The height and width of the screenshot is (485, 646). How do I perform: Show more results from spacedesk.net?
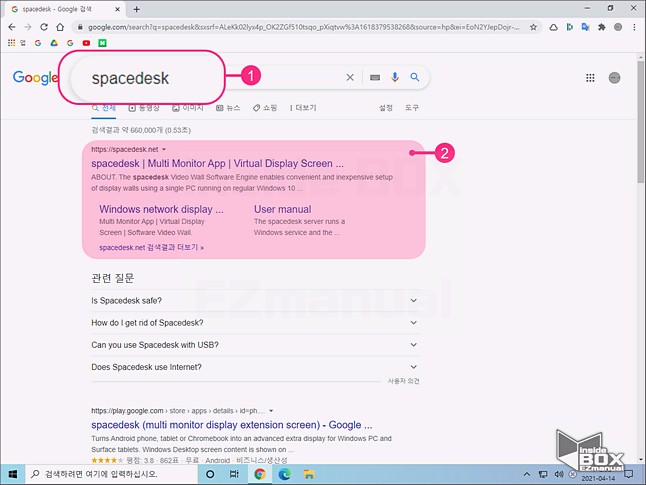[152, 248]
